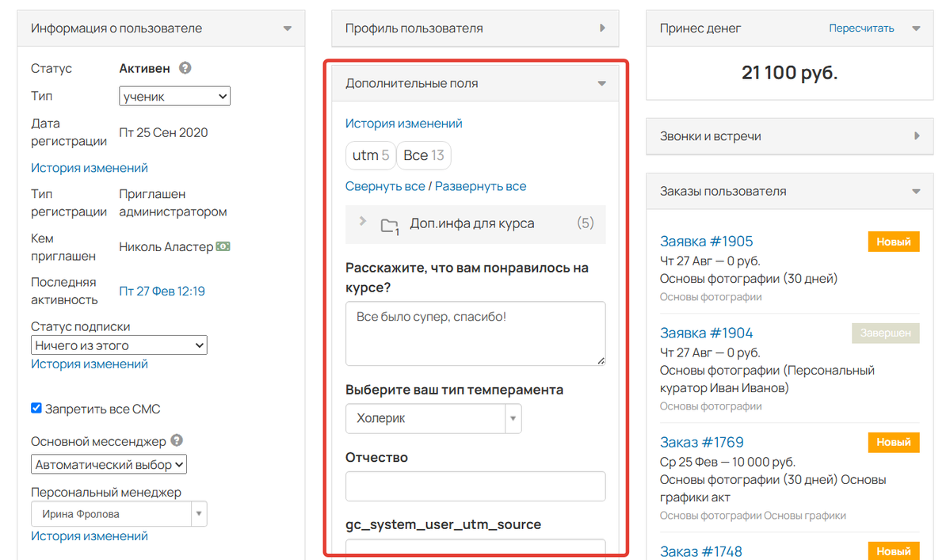
Task: Click the Основы фотографии Основы графики gray caption
Action: point(753,516)
